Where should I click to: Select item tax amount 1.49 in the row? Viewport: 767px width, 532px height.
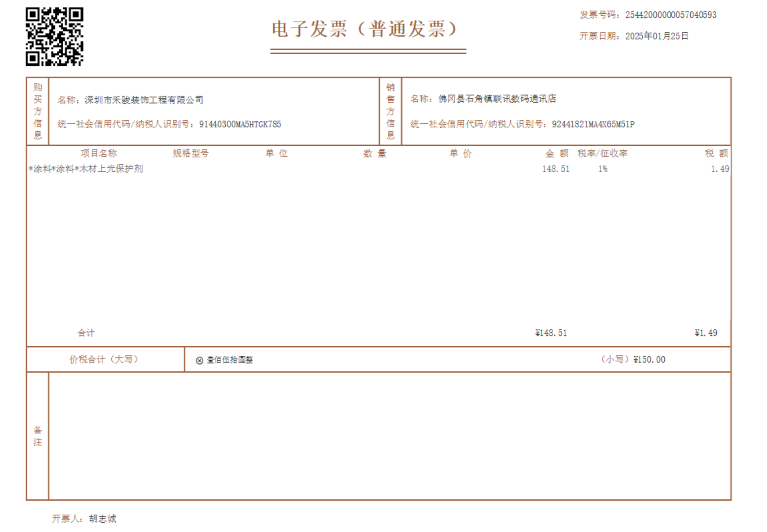(x=720, y=169)
